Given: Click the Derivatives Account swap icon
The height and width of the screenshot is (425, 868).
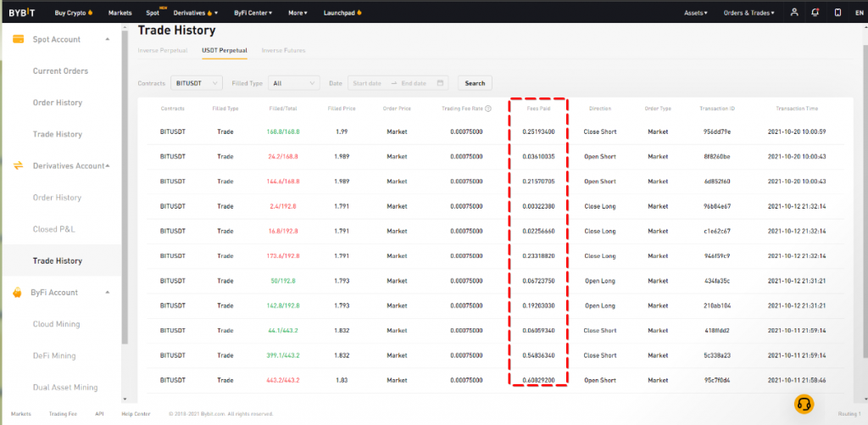Looking at the screenshot, I should click(x=17, y=165).
